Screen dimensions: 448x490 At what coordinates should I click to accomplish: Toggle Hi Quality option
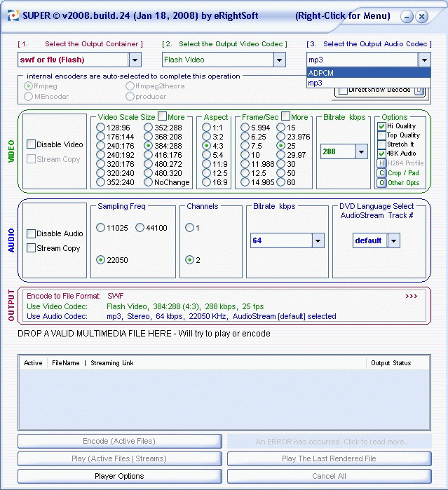click(381, 126)
